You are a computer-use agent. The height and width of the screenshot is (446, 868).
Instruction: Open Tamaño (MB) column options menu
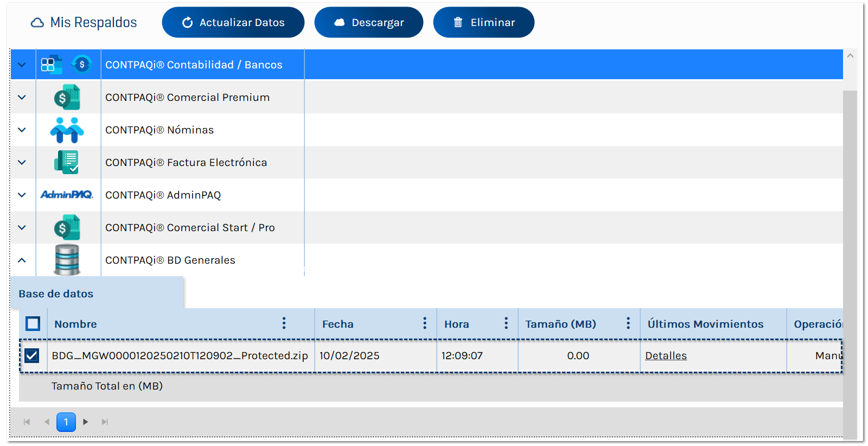[628, 323]
